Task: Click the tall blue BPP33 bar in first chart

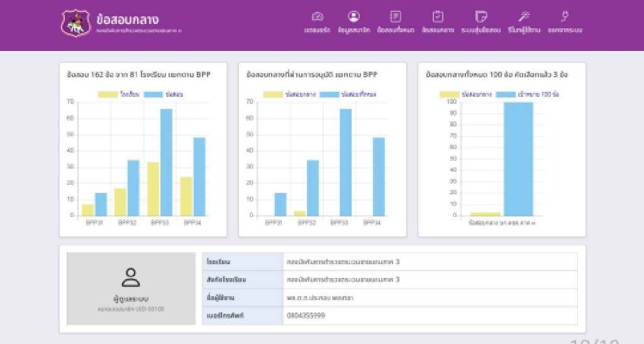Action: click(x=166, y=162)
